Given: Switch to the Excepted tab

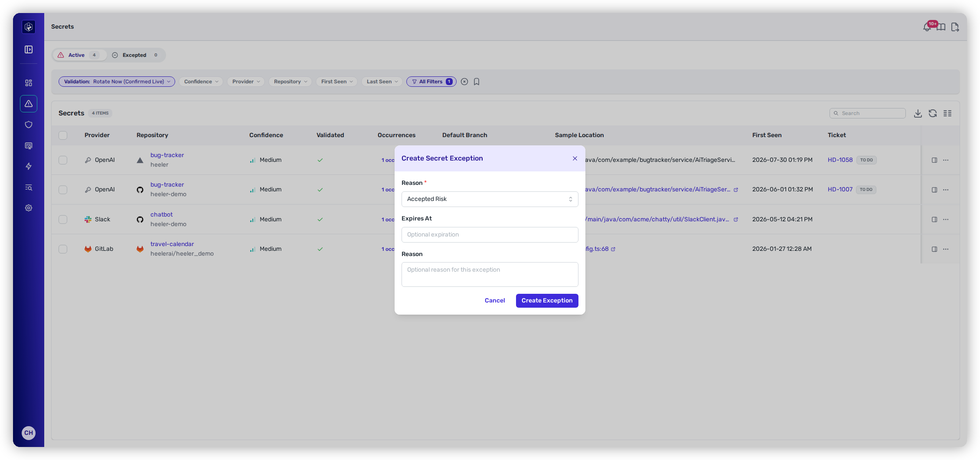Looking at the screenshot, I should (135, 55).
